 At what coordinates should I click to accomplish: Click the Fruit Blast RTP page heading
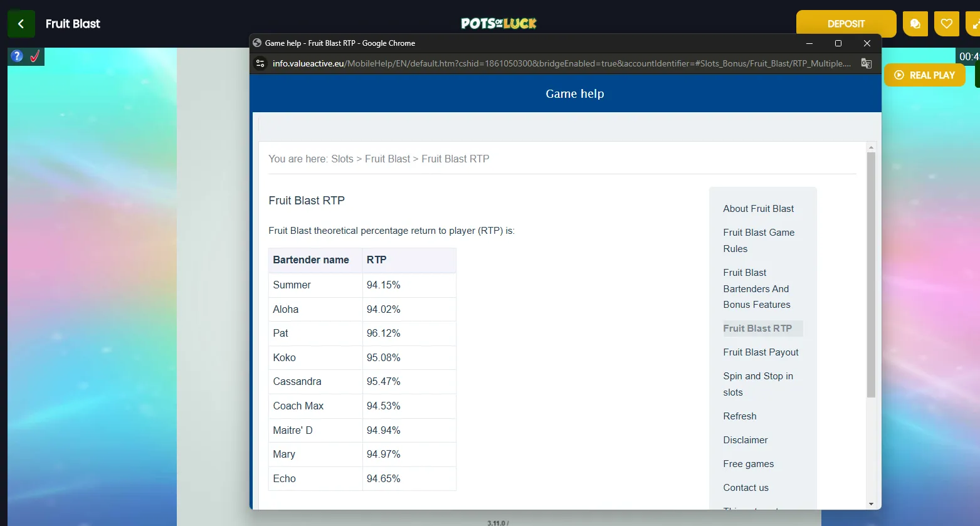coord(307,201)
